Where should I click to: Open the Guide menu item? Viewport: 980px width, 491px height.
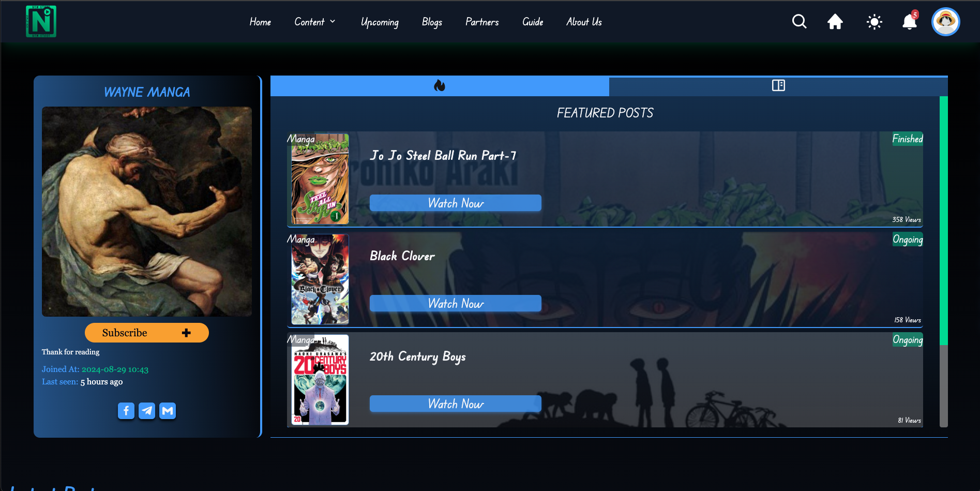(x=533, y=22)
